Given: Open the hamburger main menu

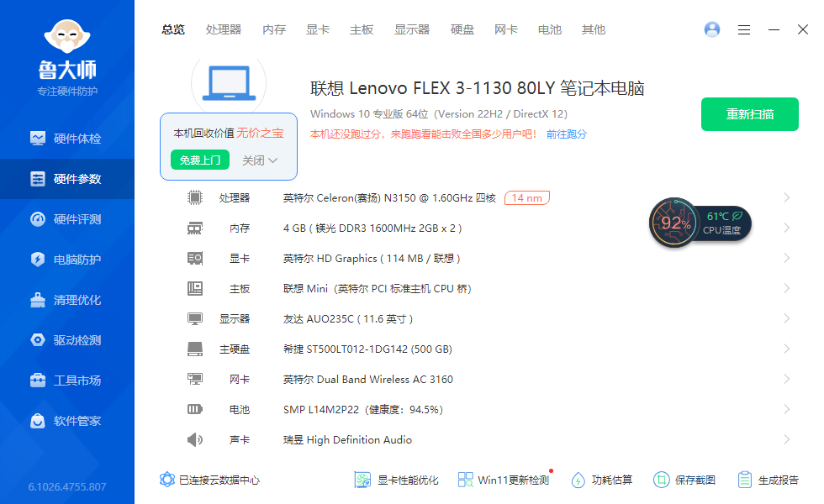Looking at the screenshot, I should [743, 30].
